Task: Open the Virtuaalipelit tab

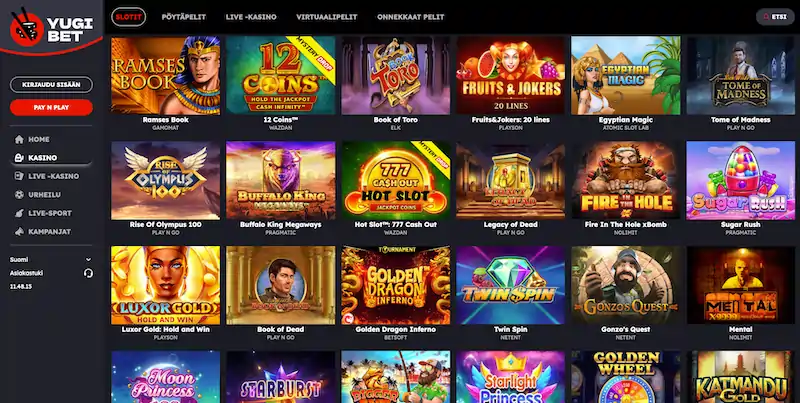Action: point(327,17)
